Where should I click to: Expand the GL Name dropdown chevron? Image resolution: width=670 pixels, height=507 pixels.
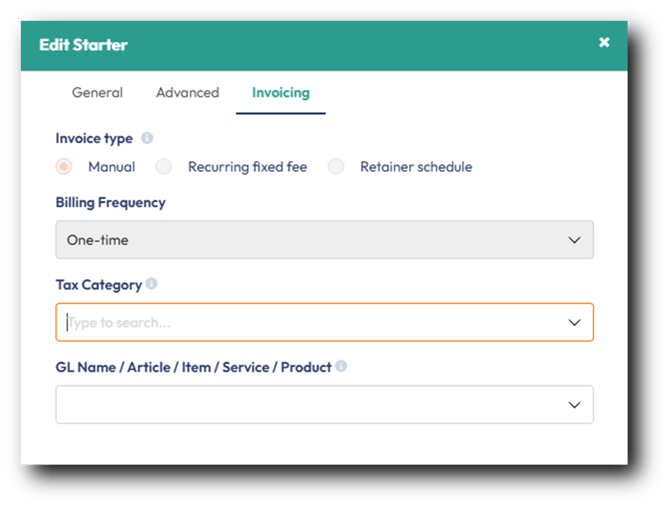pyautogui.click(x=574, y=405)
